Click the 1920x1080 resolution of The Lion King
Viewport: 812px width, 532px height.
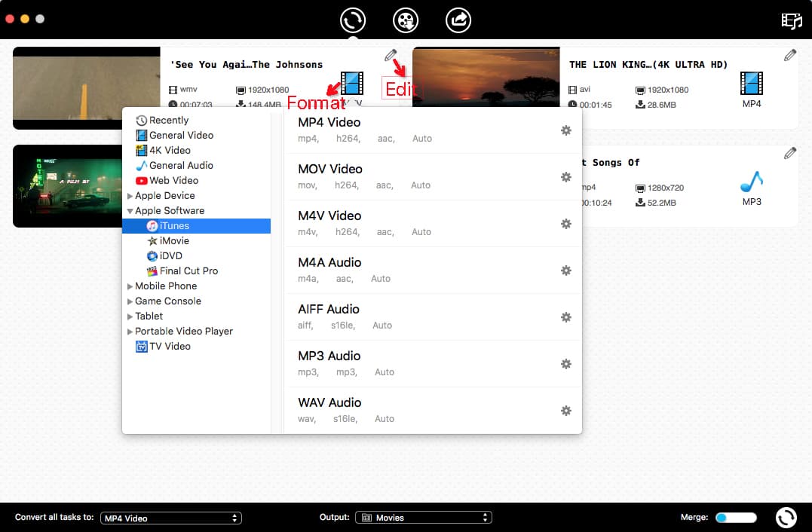point(668,90)
